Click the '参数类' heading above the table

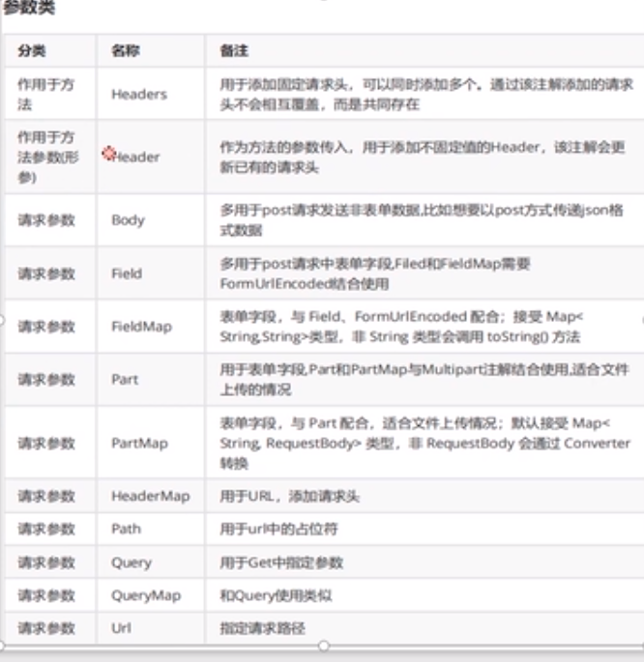[29, 7]
